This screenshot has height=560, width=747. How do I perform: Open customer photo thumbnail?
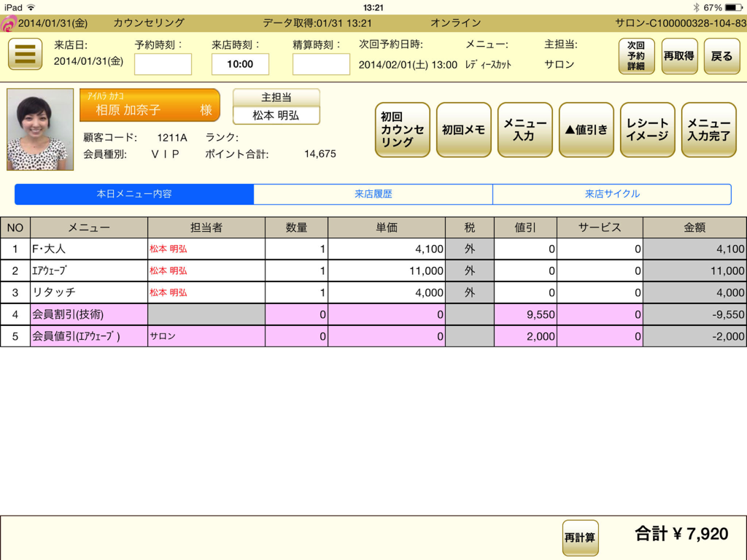pyautogui.click(x=40, y=130)
